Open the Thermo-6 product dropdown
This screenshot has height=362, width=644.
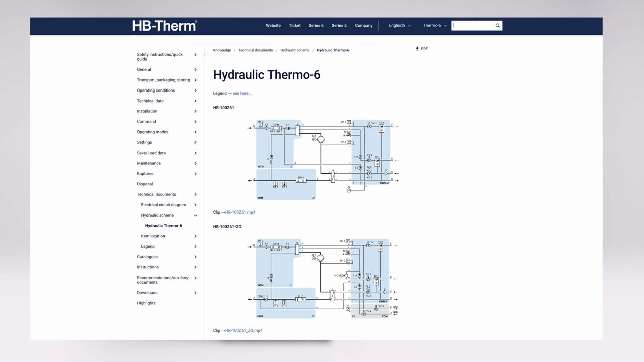[435, 25]
